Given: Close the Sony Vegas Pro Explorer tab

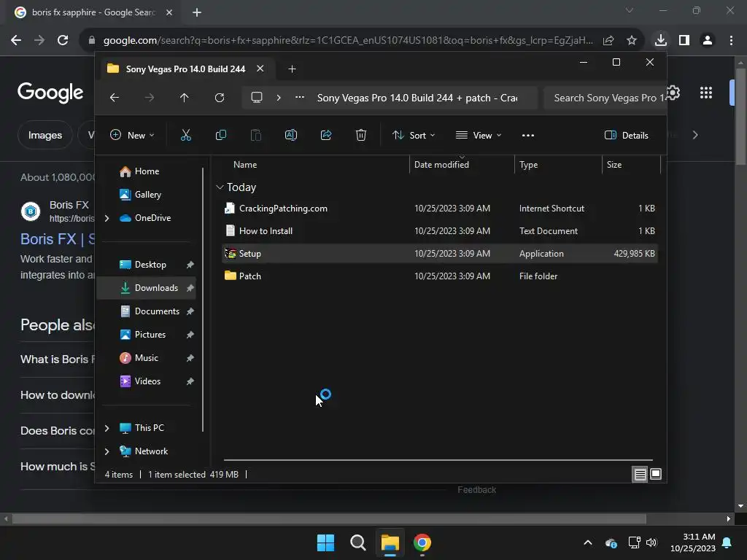Looking at the screenshot, I should click(x=260, y=69).
